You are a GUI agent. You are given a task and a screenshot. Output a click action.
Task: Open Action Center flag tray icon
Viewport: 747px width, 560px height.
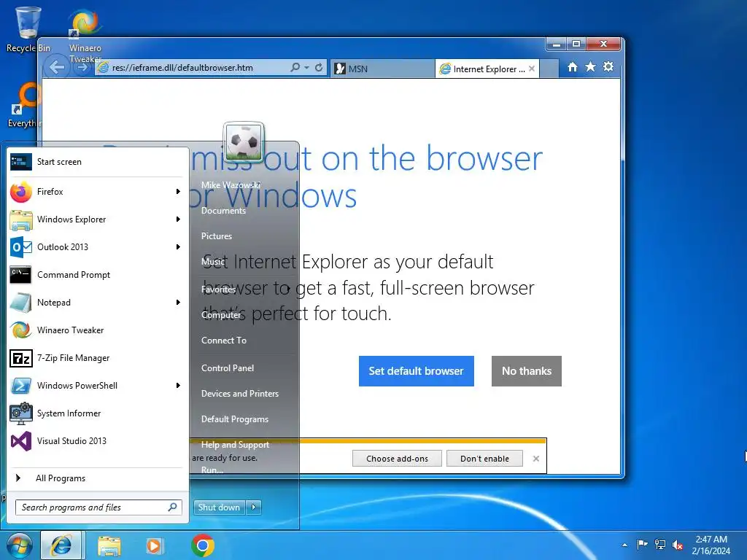(642, 544)
